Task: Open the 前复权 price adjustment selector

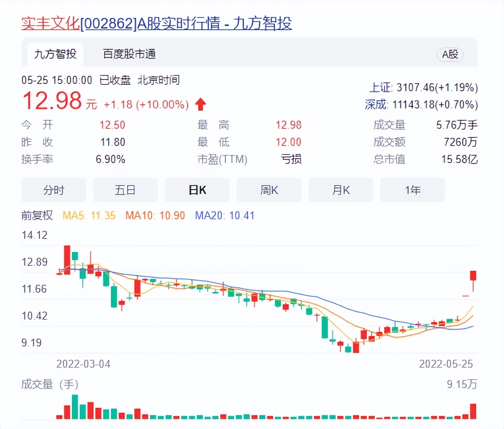Action: point(36,215)
